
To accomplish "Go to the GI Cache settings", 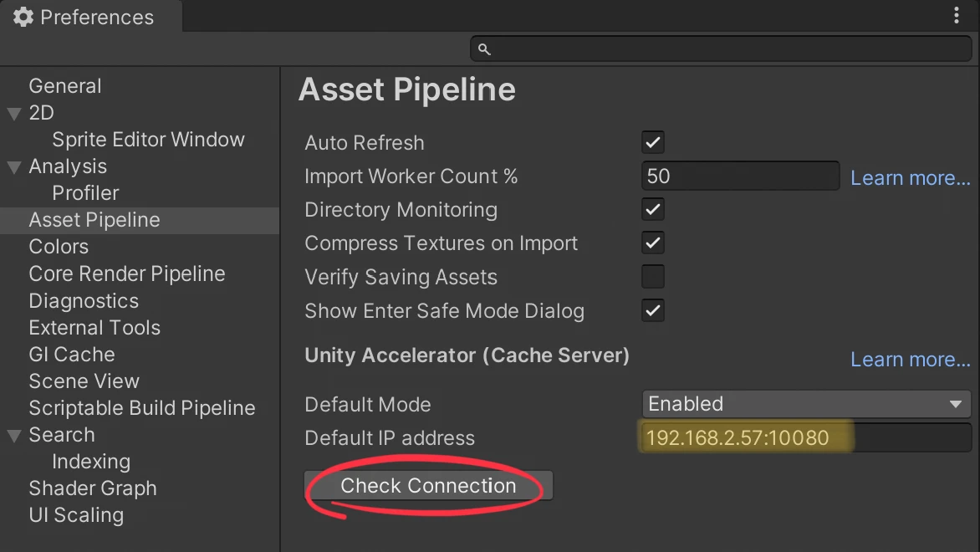I will click(x=72, y=355).
